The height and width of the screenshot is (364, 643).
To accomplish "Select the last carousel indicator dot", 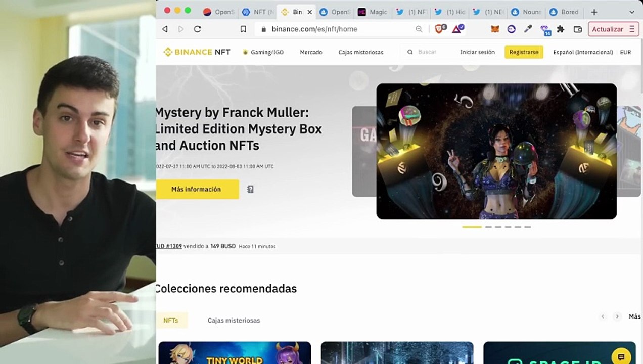I will (528, 227).
